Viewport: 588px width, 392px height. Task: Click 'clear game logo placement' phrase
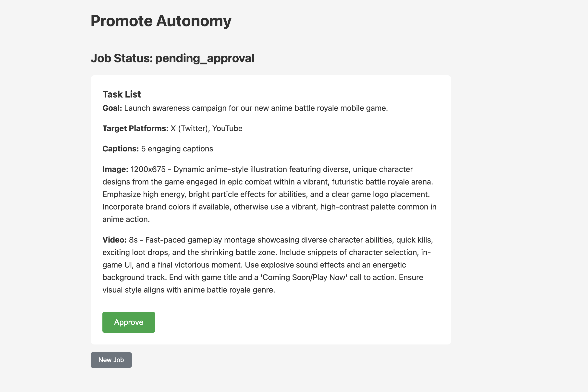click(x=380, y=194)
